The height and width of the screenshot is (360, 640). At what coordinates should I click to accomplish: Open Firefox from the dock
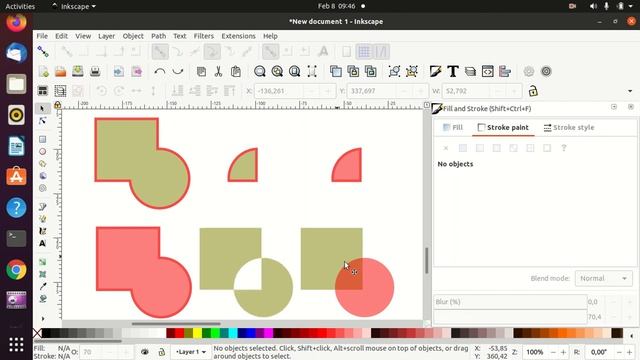tap(16, 22)
